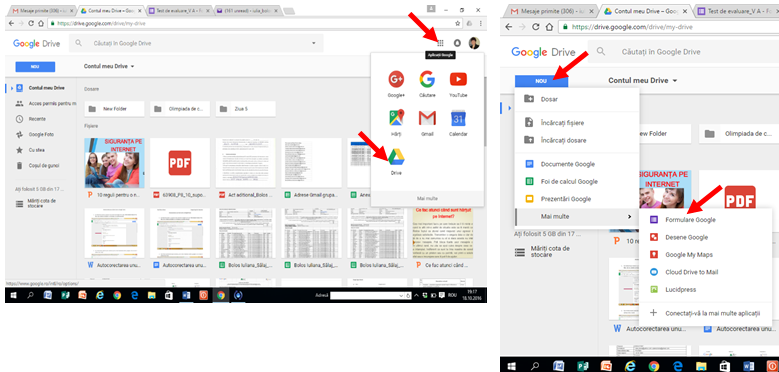Screen dimensions: 779x372
Task: Open Internet Explorer in left taskbar
Action: pos(100,296)
